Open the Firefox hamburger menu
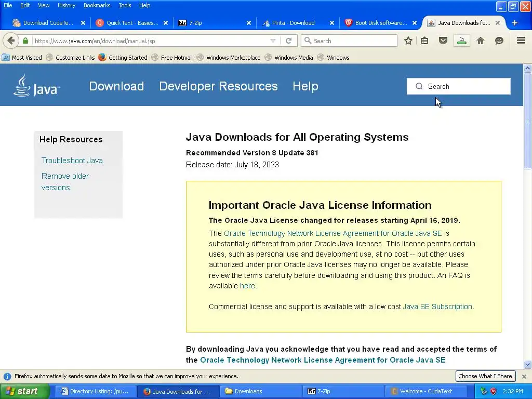This screenshot has width=532, height=399. [x=521, y=41]
